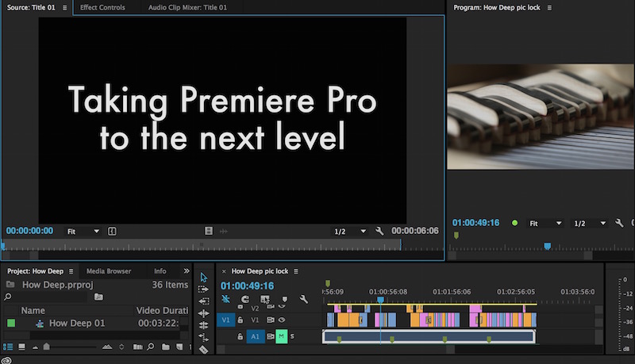Click V1 track targeting label

[x=254, y=320]
